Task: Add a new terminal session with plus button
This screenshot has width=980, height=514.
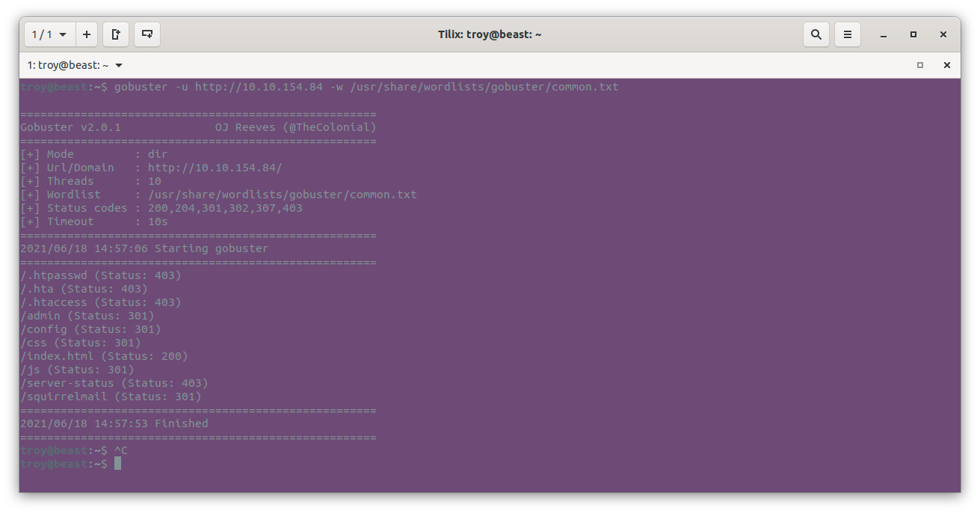Action: tap(87, 34)
